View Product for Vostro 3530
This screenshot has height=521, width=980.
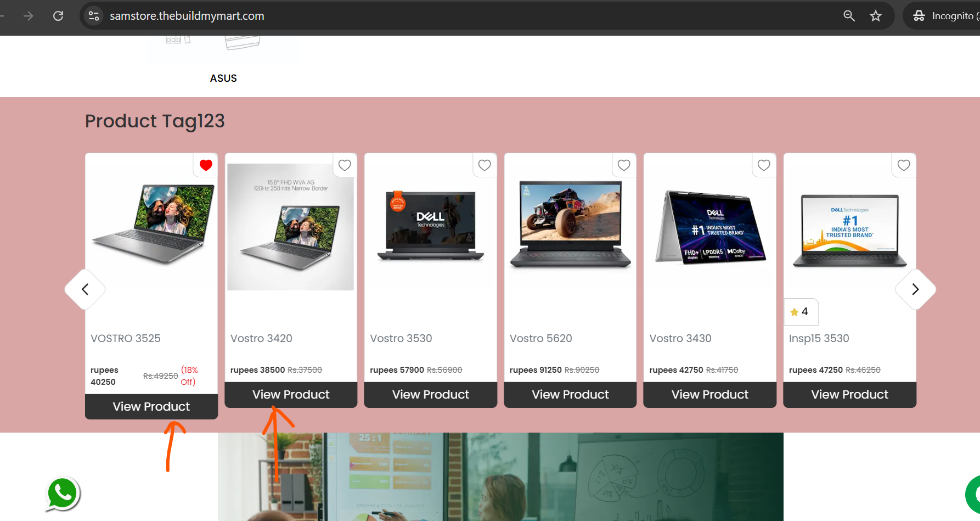click(431, 395)
